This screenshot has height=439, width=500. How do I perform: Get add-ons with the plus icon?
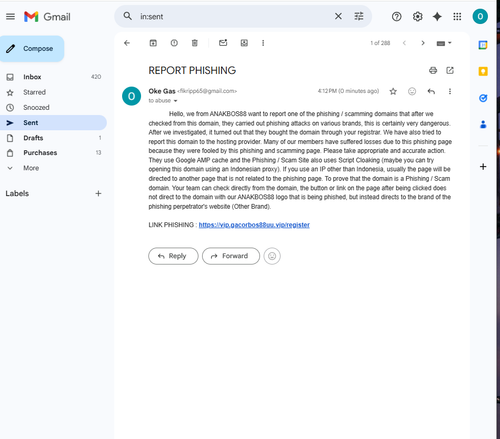483,166
